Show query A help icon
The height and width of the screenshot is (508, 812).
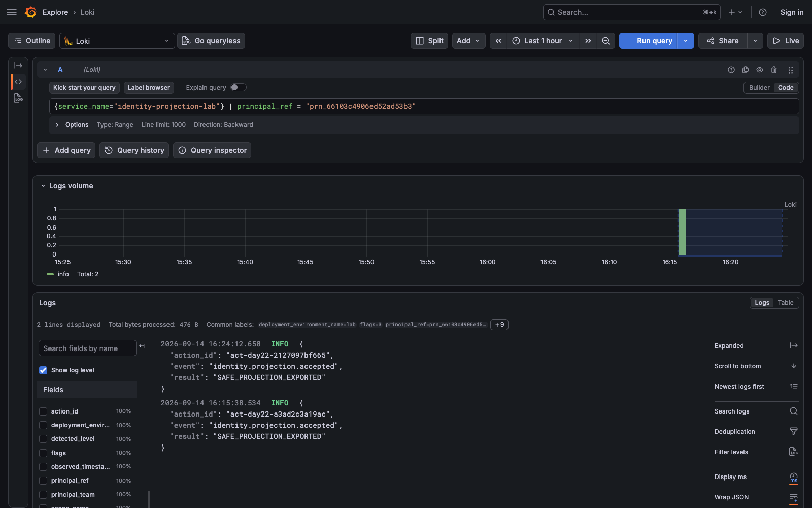(731, 70)
